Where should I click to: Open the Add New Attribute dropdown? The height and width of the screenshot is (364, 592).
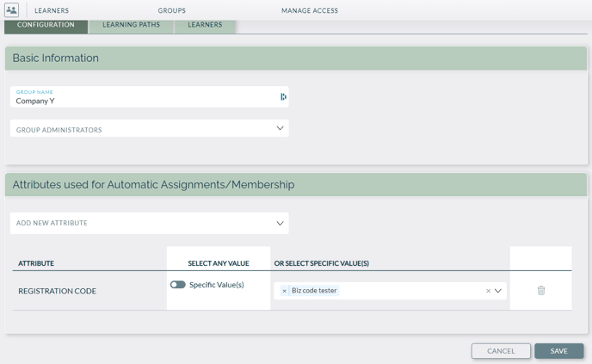[x=150, y=223]
